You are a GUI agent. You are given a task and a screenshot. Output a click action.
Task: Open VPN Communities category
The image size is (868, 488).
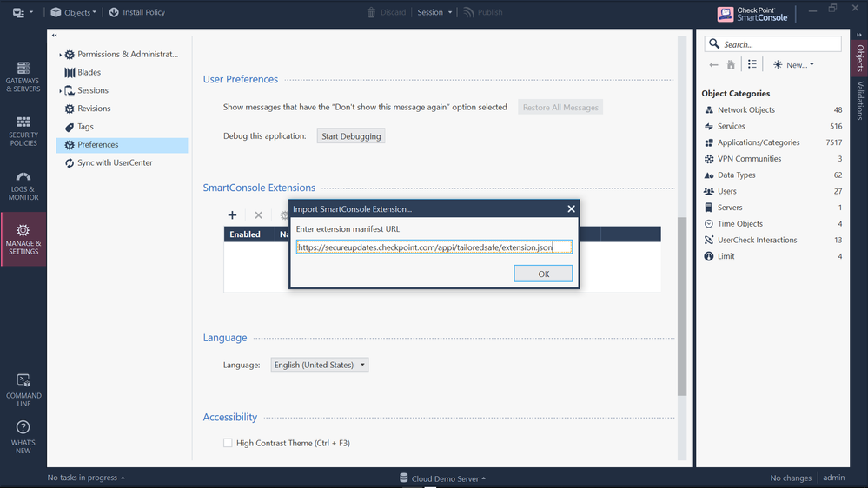pyautogui.click(x=772, y=159)
